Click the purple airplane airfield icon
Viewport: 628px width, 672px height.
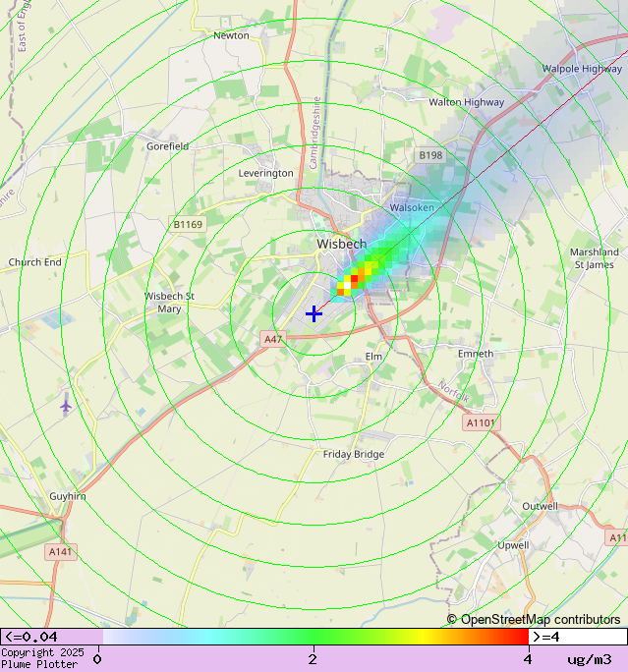pyautogui.click(x=65, y=406)
